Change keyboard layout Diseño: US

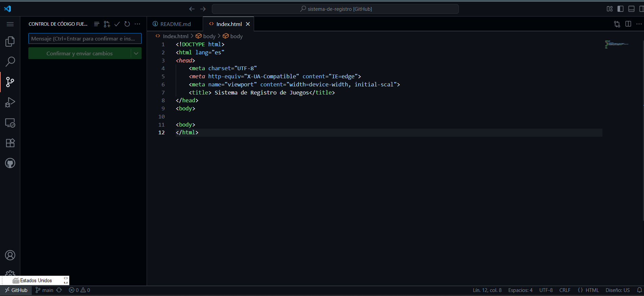[617, 290]
